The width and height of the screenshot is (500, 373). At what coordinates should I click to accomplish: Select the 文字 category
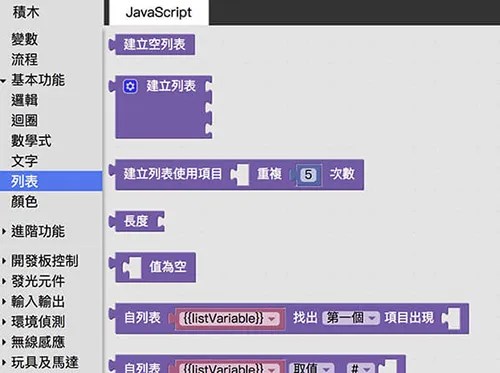(25, 161)
